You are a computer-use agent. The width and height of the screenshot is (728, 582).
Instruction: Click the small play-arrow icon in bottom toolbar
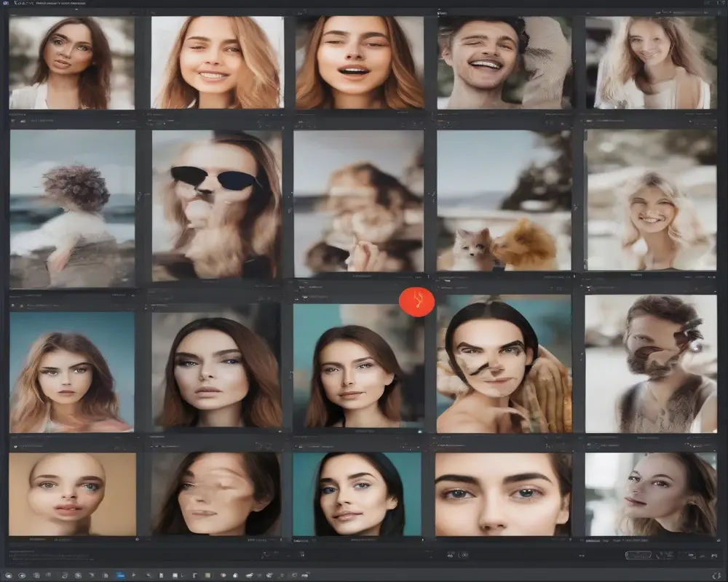tap(134, 575)
